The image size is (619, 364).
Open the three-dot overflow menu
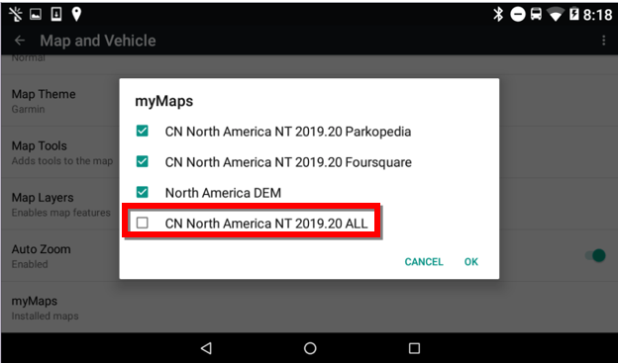(603, 41)
